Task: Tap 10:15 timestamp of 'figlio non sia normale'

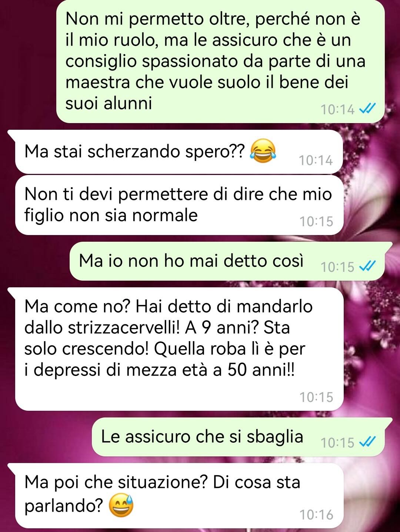Action: tap(316, 221)
